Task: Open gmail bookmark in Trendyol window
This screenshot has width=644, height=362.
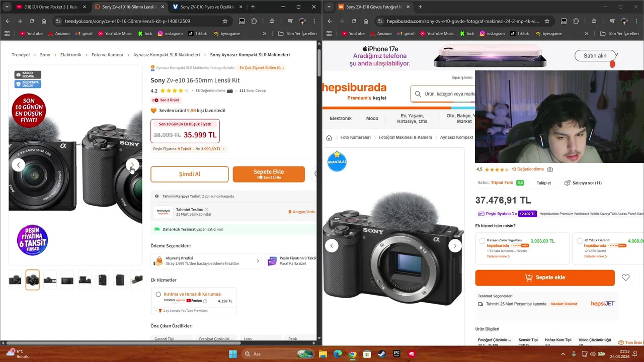Action: pos(83,34)
